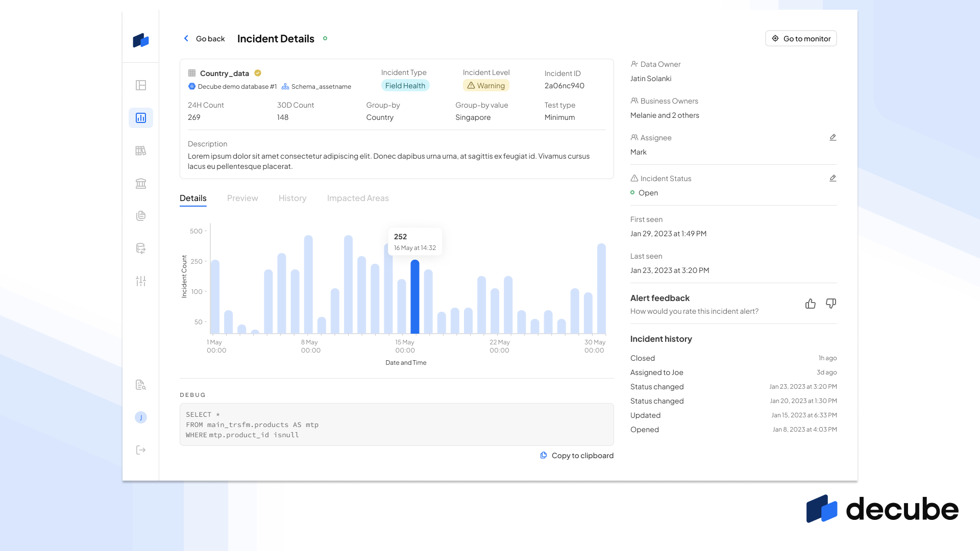Image resolution: width=980 pixels, height=551 pixels.
Task: Click the Assigned to Joe history entry
Action: click(733, 372)
